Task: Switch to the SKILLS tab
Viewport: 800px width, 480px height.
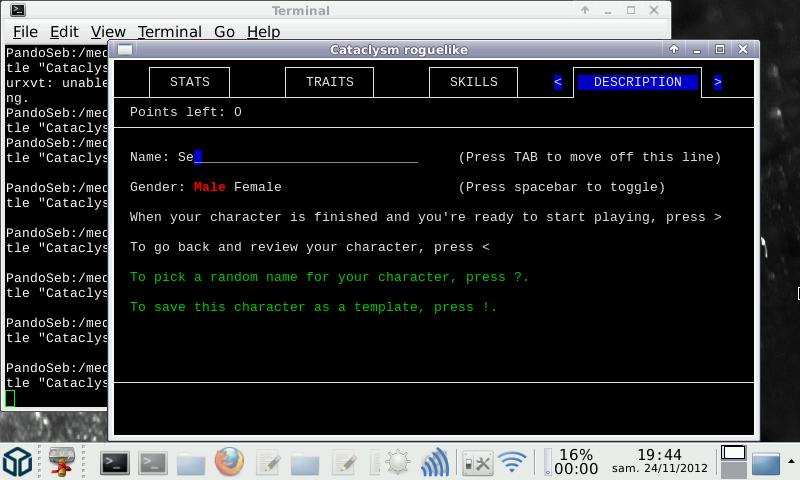Action: 473,82
